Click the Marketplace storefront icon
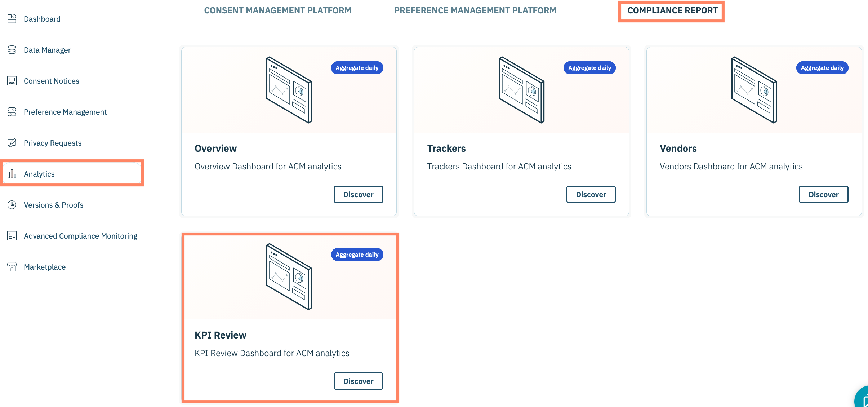 tap(12, 267)
